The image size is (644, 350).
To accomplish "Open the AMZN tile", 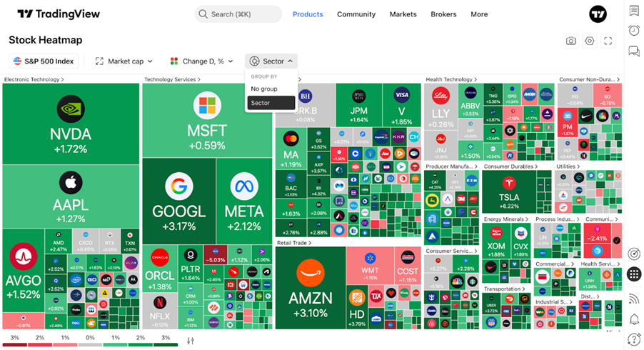I will click(x=311, y=288).
